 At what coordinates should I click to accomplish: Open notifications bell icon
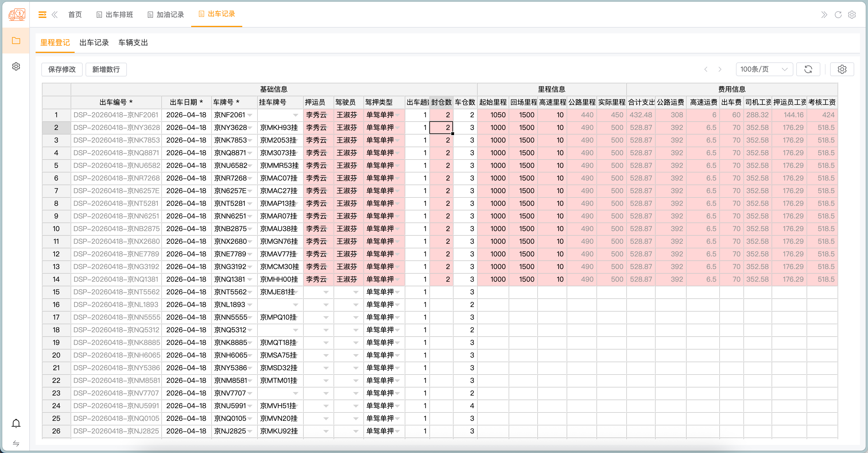(16, 423)
